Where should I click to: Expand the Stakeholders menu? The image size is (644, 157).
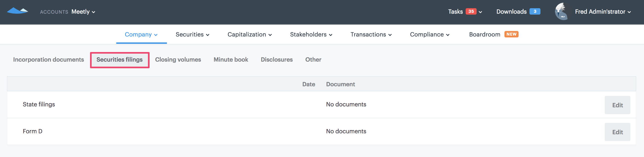[311, 34]
